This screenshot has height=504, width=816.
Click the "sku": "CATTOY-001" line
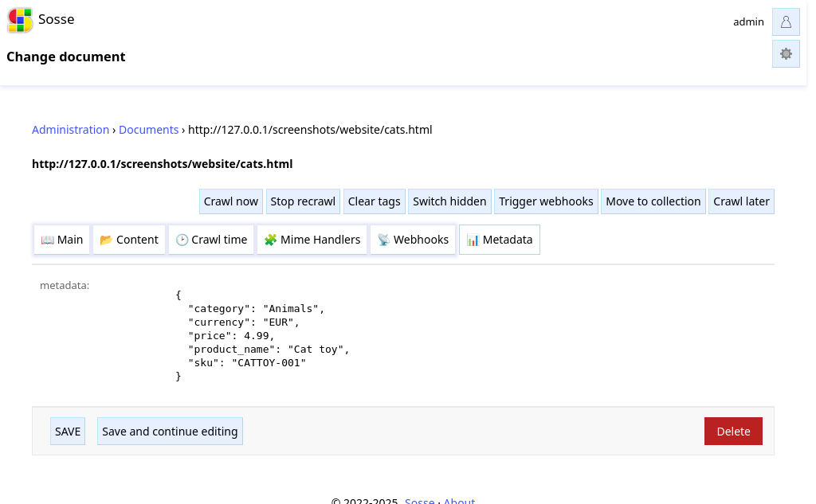tap(247, 362)
